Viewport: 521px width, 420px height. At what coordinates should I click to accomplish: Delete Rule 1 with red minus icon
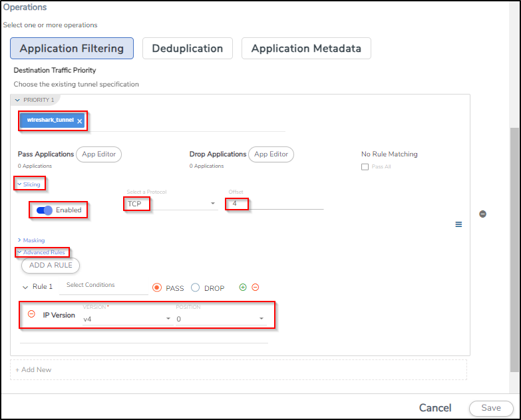256,288
